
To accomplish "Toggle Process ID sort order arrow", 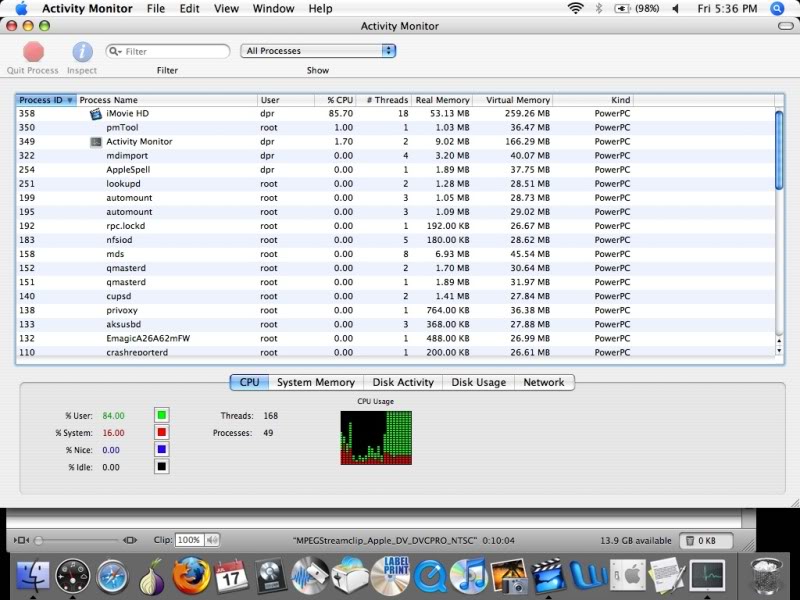I will 70,100.
